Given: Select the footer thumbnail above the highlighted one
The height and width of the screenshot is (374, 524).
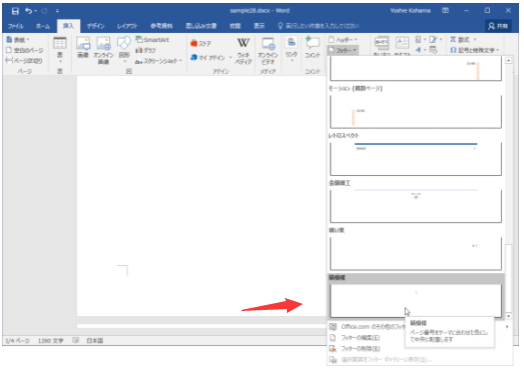Looking at the screenshot, I should pos(415,253).
